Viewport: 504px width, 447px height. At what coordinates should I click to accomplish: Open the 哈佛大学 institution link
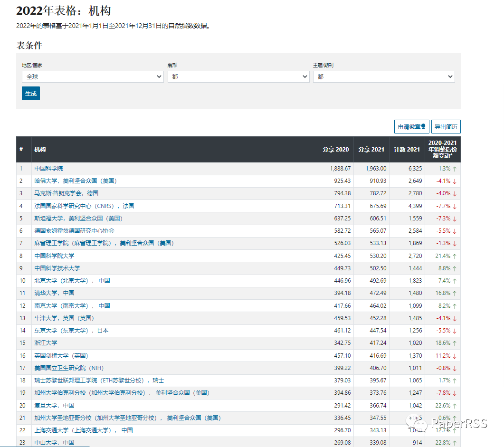click(76, 181)
